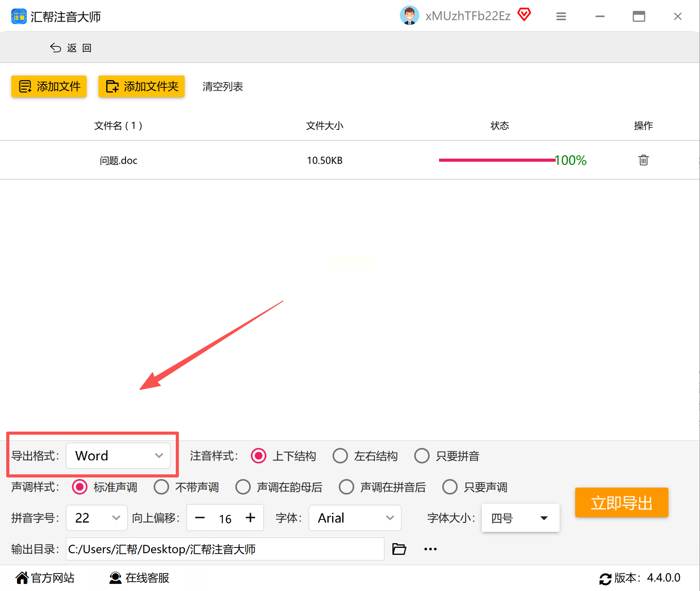Screen dimensions: 700x591
Task: Go back with the 返回 button
Action: (x=71, y=48)
